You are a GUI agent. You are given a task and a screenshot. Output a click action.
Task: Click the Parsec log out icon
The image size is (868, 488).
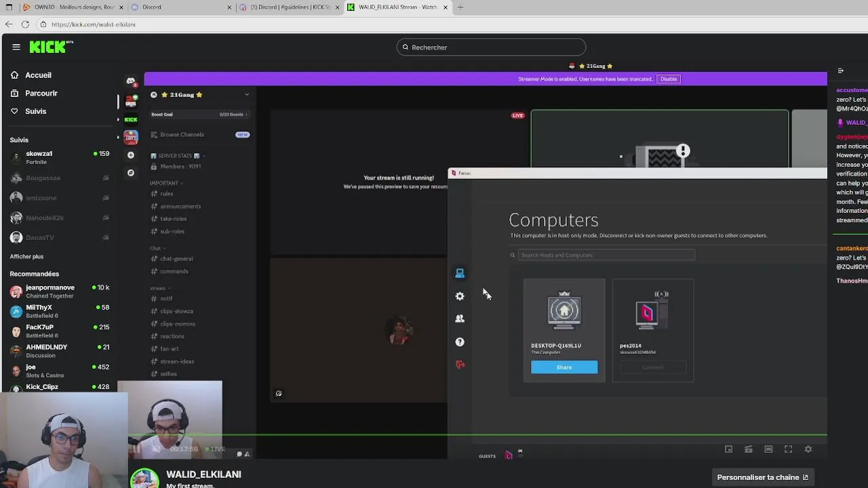click(460, 365)
